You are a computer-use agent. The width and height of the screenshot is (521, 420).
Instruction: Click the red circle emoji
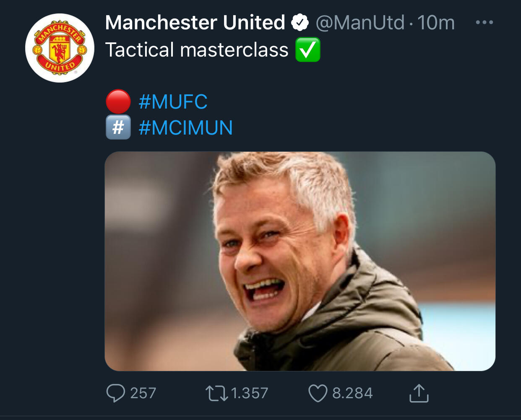(x=118, y=101)
